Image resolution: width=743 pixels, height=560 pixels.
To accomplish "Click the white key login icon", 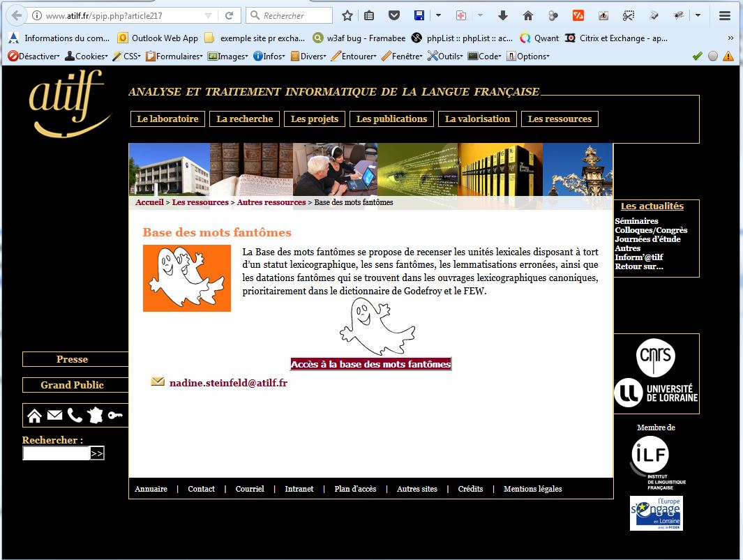I will (115, 416).
